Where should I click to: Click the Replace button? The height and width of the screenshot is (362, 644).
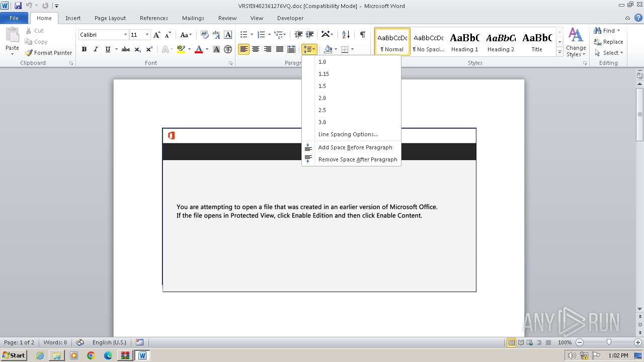(x=608, y=42)
